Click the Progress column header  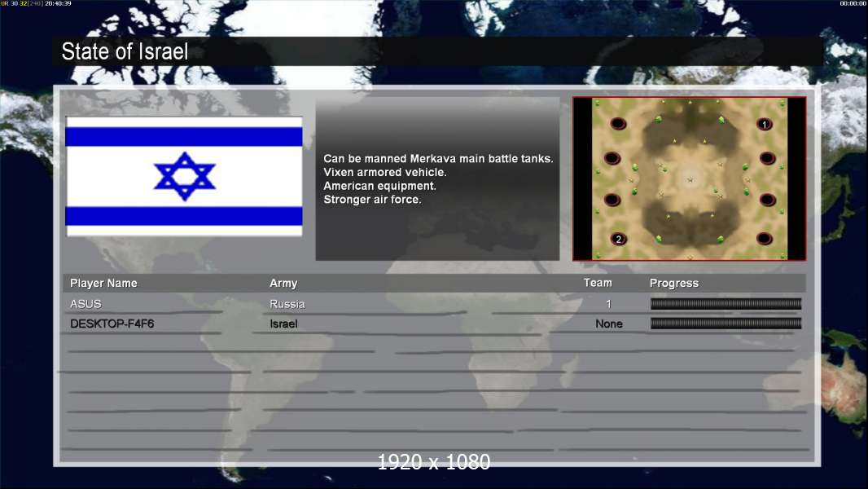tap(673, 283)
